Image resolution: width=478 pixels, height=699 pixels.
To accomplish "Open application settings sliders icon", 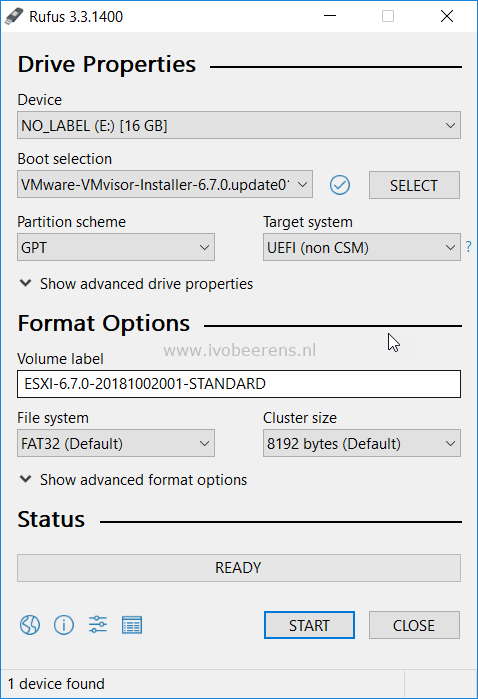I will click(x=98, y=625).
